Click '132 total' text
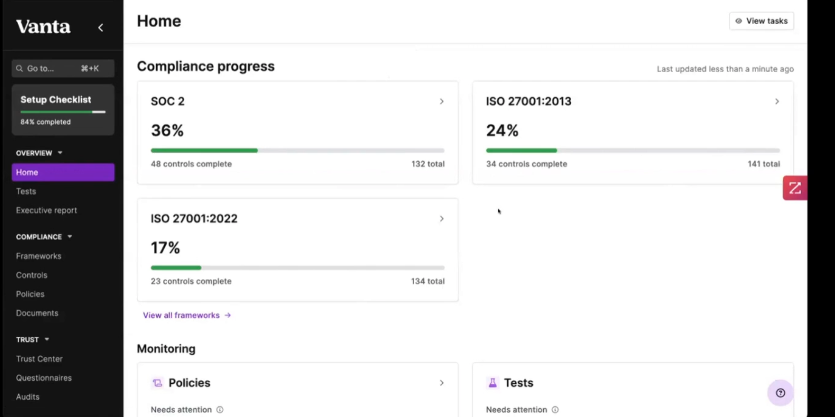Image resolution: width=835 pixels, height=417 pixels. pos(428,164)
